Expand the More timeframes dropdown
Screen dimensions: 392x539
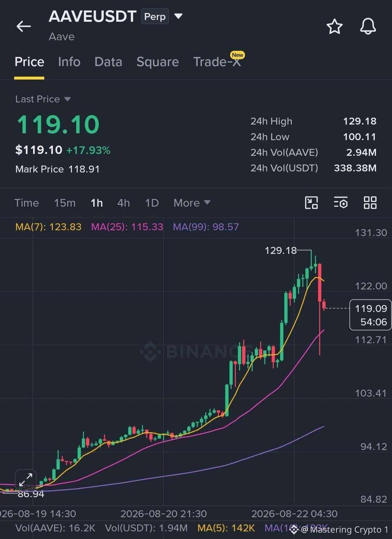[192, 203]
